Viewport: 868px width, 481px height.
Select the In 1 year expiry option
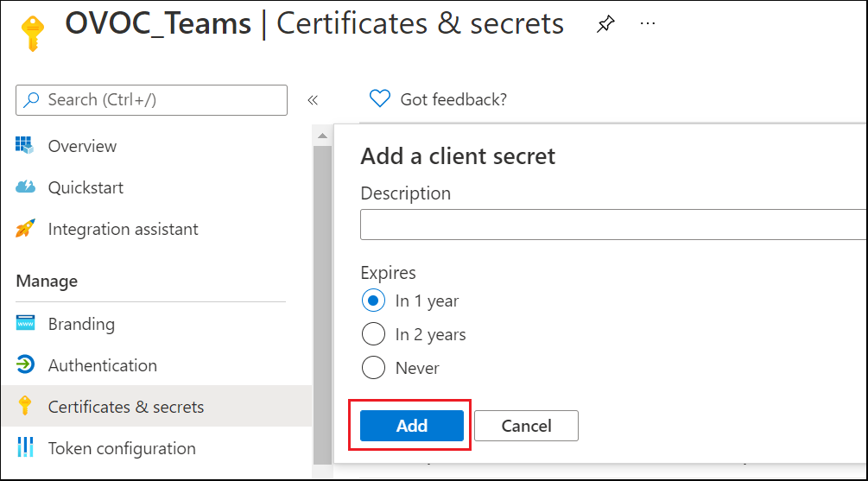(x=373, y=301)
